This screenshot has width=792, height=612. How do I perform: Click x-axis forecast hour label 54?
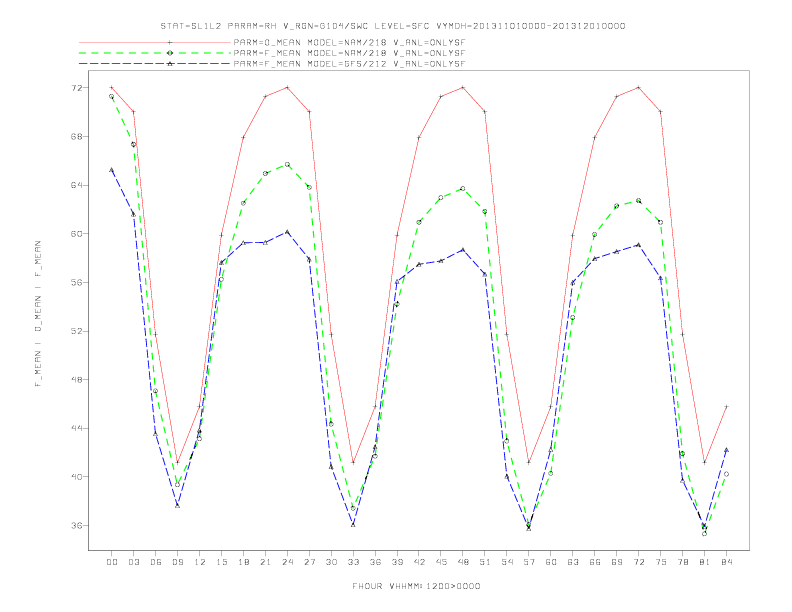(507, 562)
